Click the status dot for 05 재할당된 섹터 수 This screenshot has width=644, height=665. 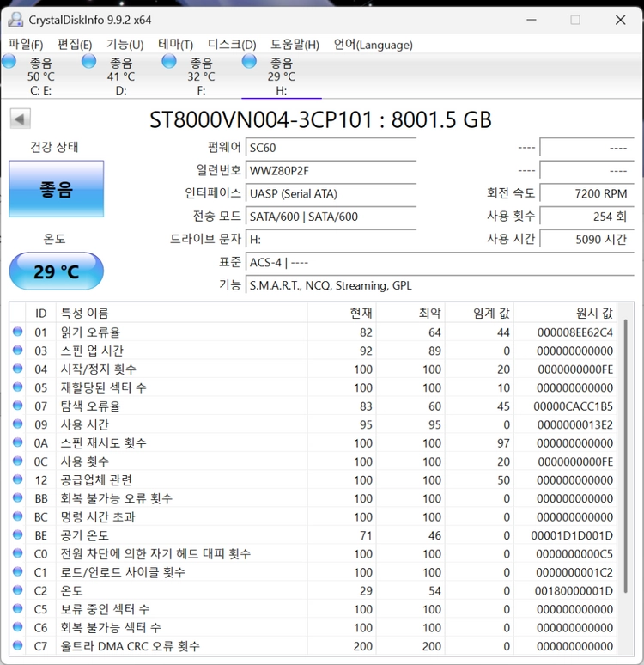[x=17, y=387]
